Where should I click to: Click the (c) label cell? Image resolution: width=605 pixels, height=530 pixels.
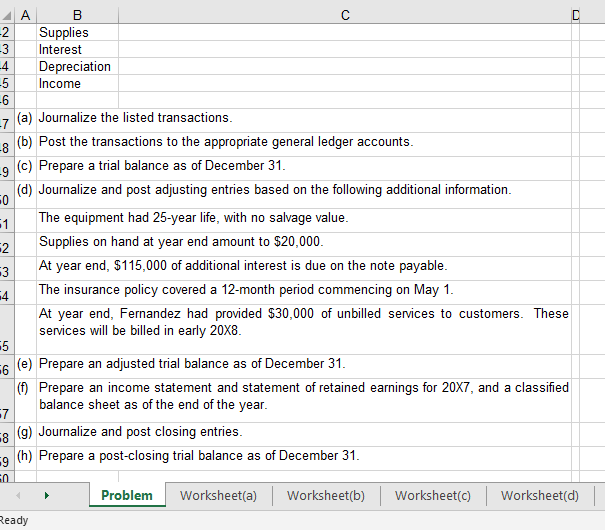point(25,169)
